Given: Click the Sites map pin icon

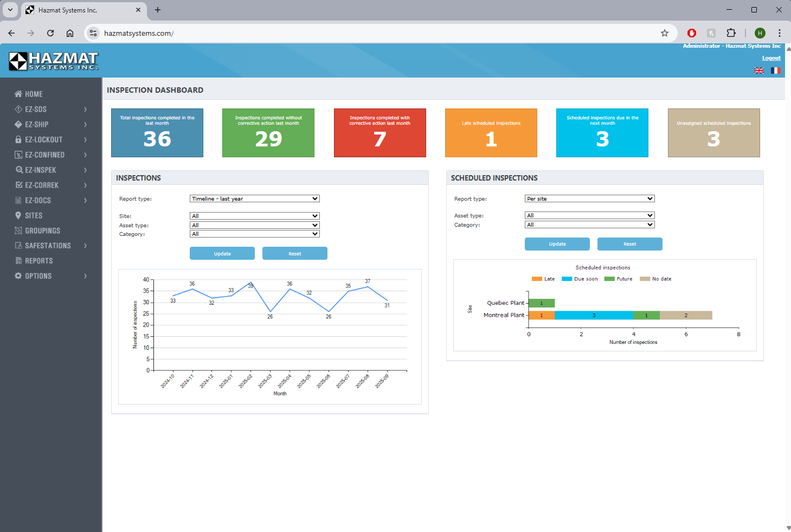Looking at the screenshot, I should pyautogui.click(x=18, y=215).
